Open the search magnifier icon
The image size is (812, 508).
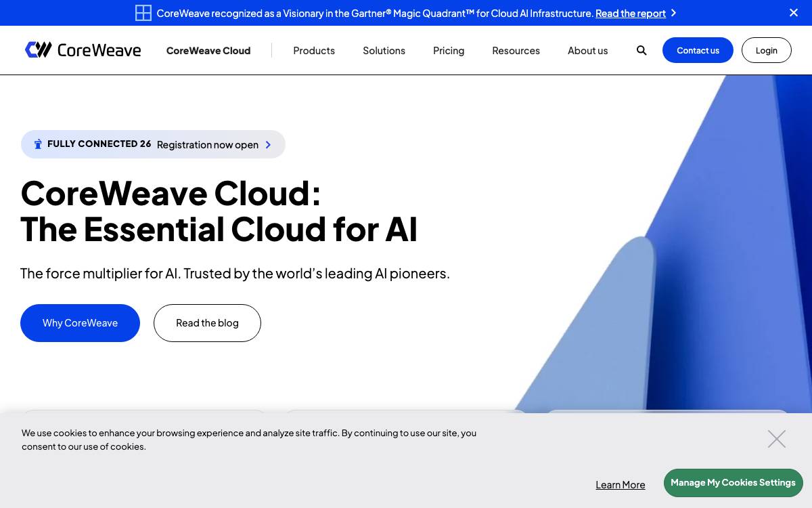[641, 50]
